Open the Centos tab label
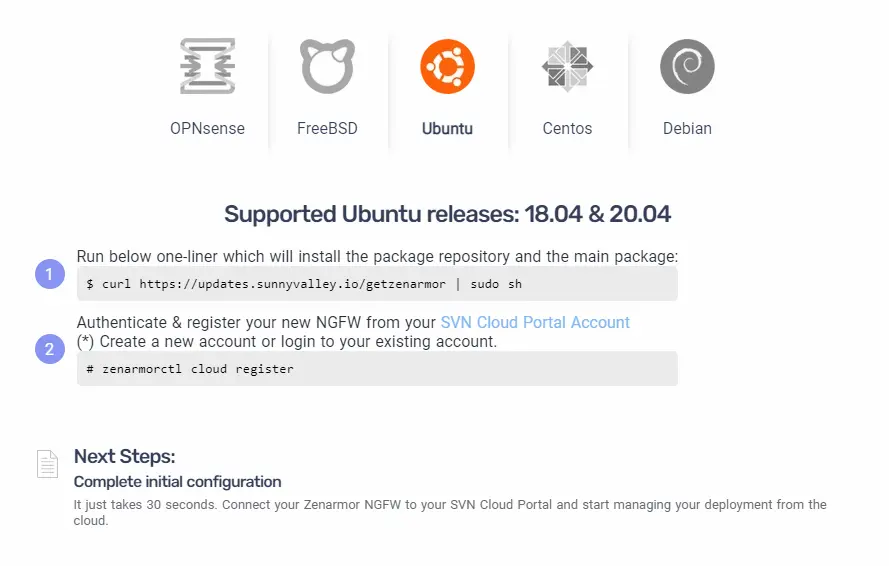This screenshot has height=566, width=889. point(567,128)
